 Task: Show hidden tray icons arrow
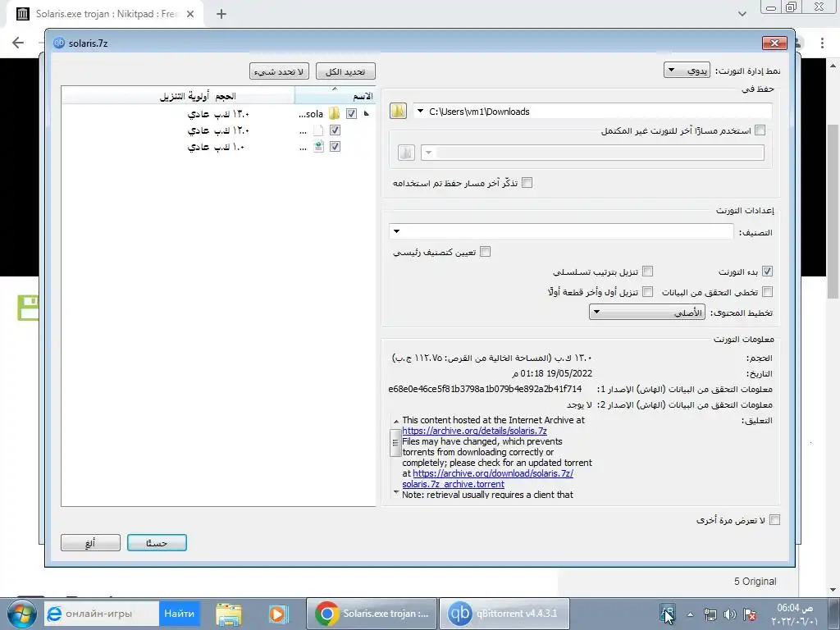(690, 614)
